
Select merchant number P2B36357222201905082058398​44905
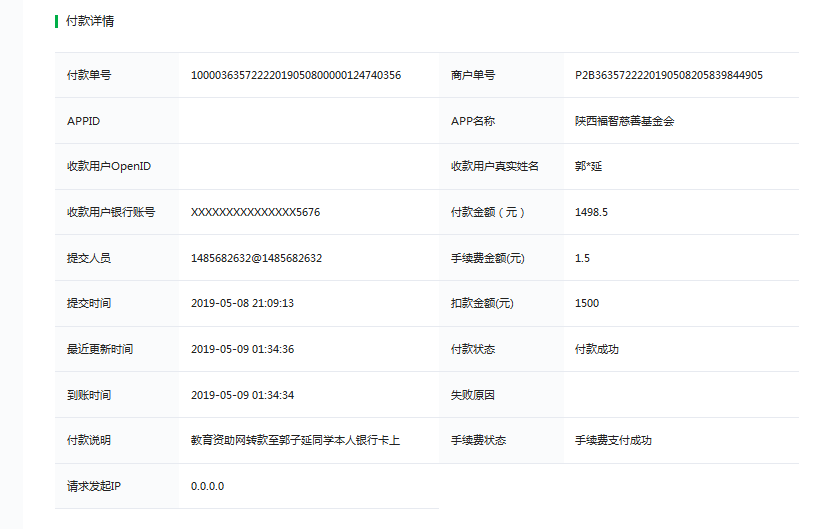[x=668, y=75]
